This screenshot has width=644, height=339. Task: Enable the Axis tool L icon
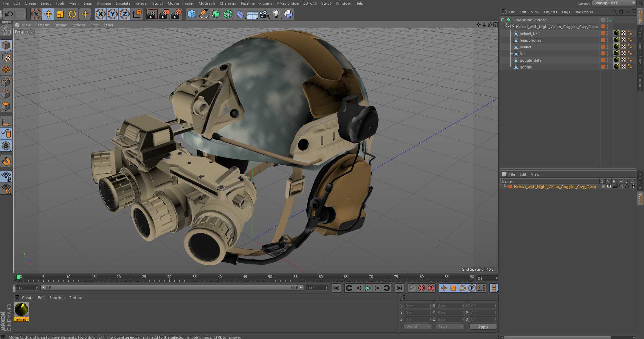(6, 121)
